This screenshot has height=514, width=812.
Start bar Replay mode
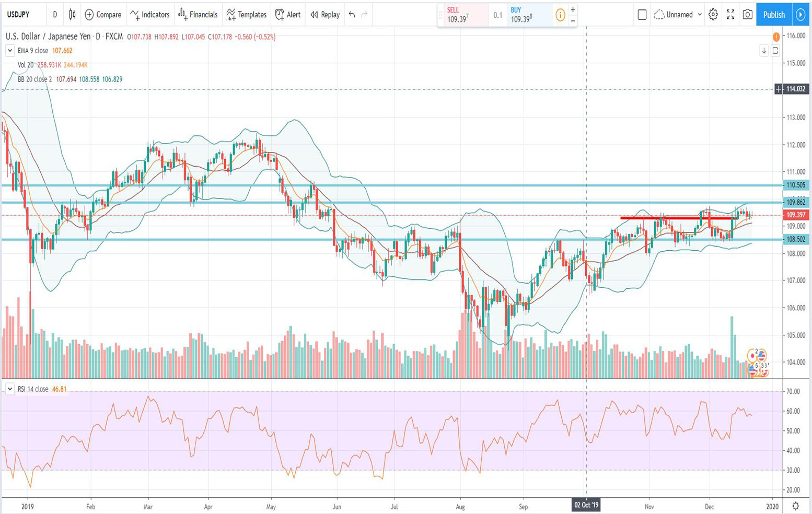325,15
